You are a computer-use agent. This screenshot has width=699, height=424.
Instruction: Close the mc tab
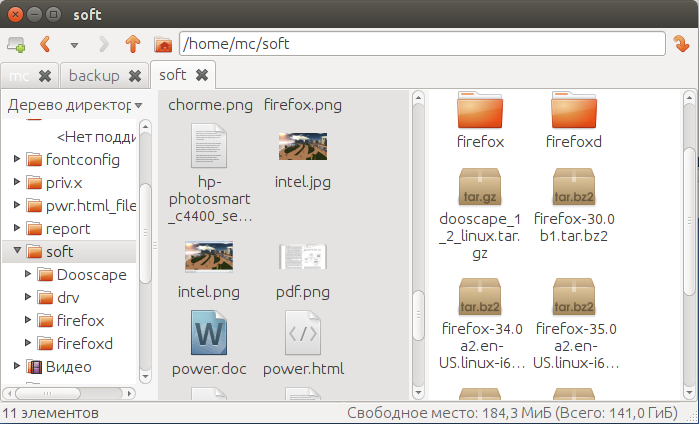coord(45,76)
